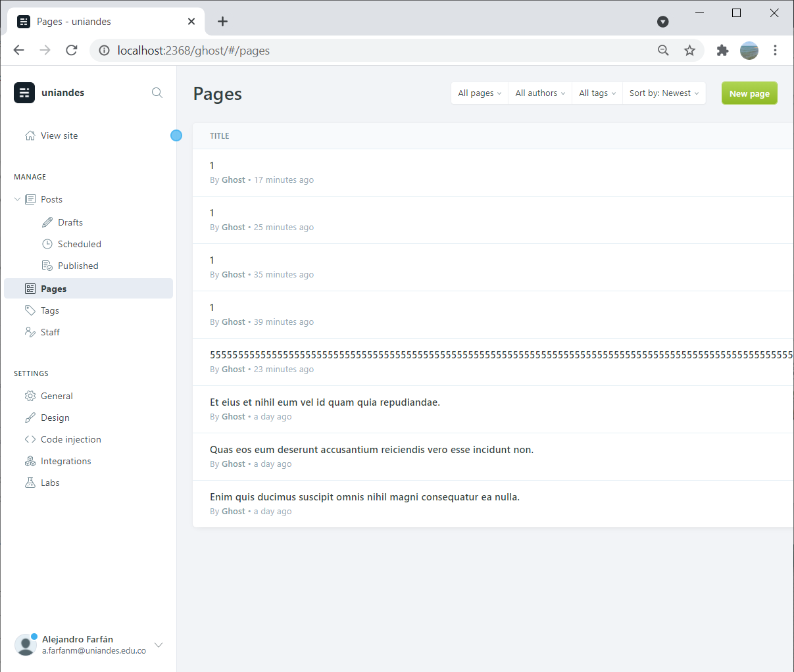Reload the page with the refresh icon
The width and height of the screenshot is (794, 672).
click(72, 51)
